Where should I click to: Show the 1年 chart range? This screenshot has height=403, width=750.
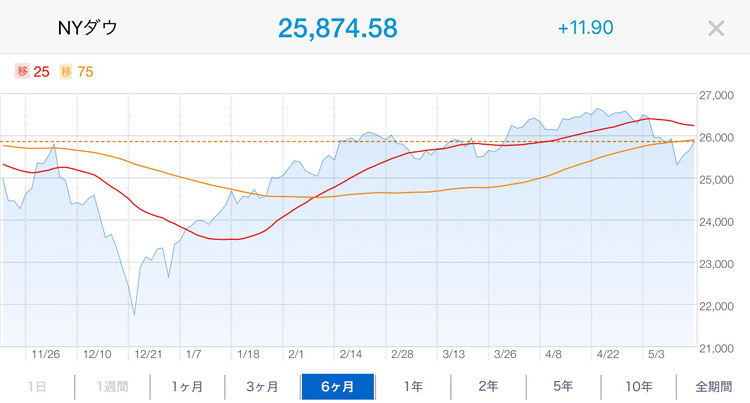pos(413,386)
